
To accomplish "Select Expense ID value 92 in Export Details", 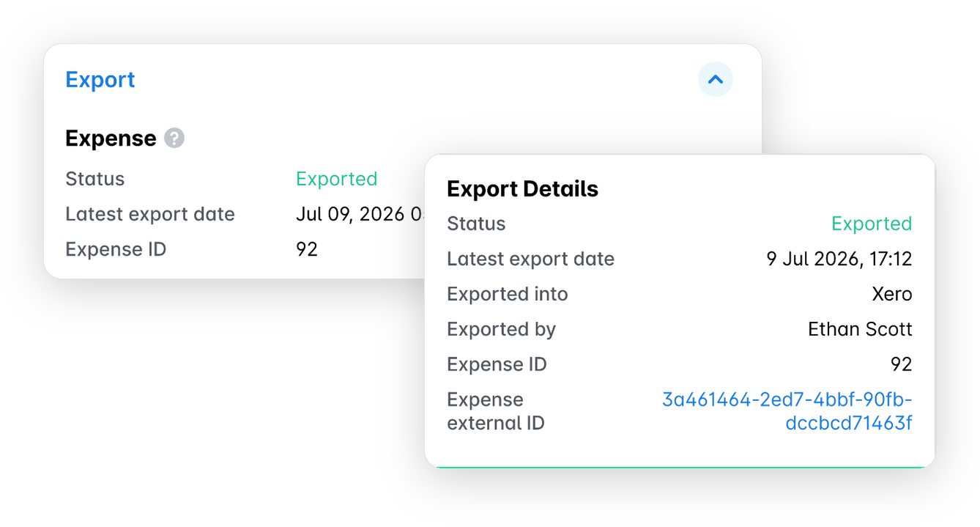I will click(902, 364).
